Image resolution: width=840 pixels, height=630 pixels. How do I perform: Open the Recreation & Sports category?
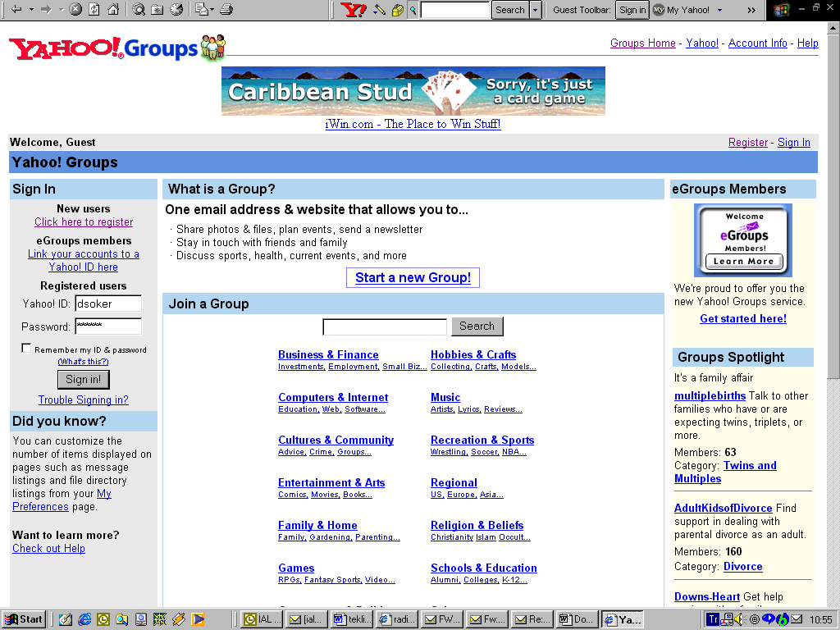[482, 440]
